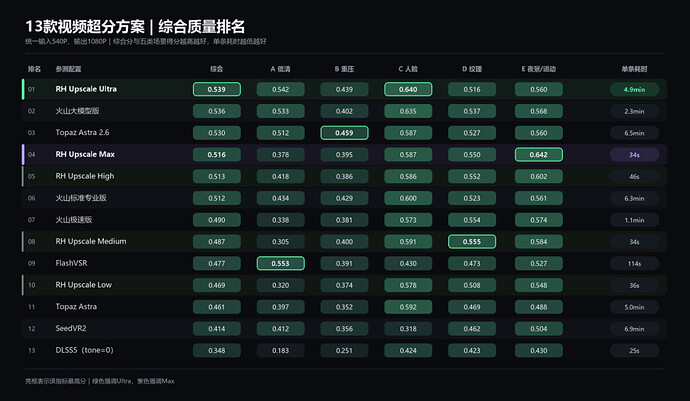Click the 0.600 face score for 火山标准专业版
The width and height of the screenshot is (690, 401).
click(x=408, y=198)
